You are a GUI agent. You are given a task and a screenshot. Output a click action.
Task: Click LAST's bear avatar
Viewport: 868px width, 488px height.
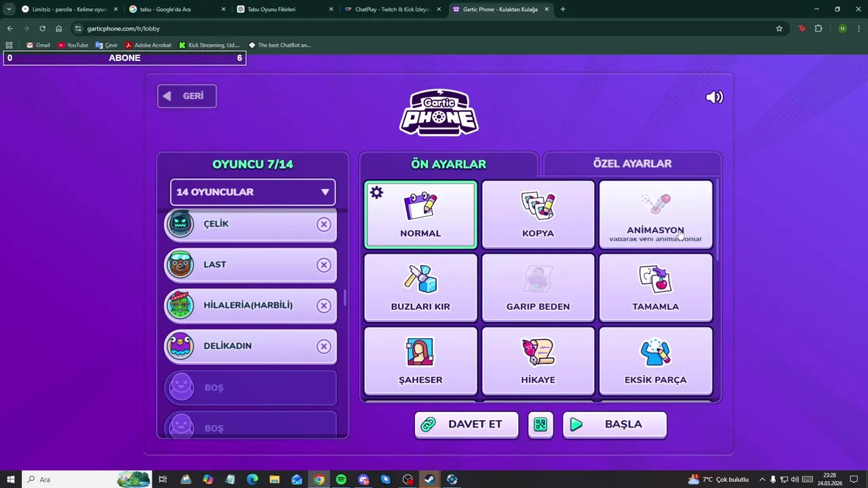(180, 265)
